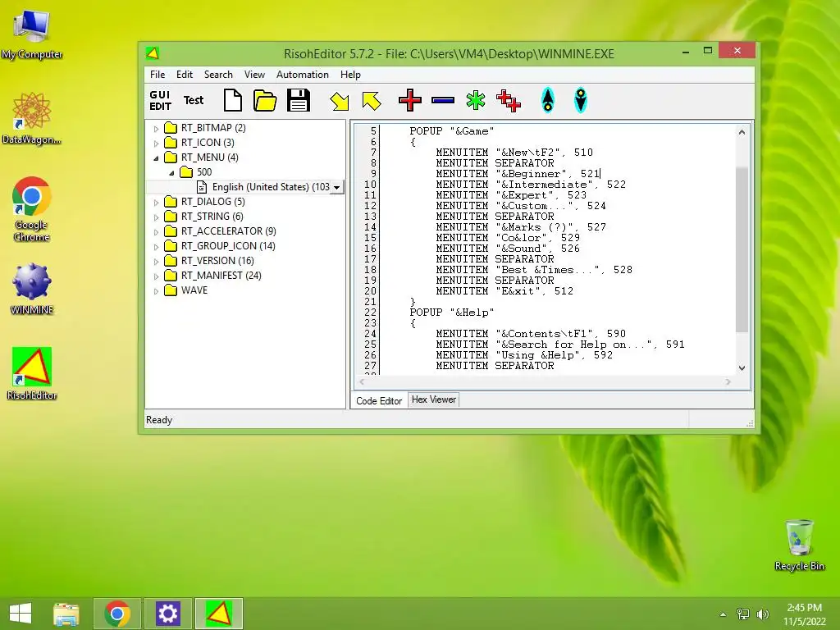Image resolution: width=840 pixels, height=630 pixels.
Task: Click the yellow up-left arrow export icon
Action: (x=372, y=100)
